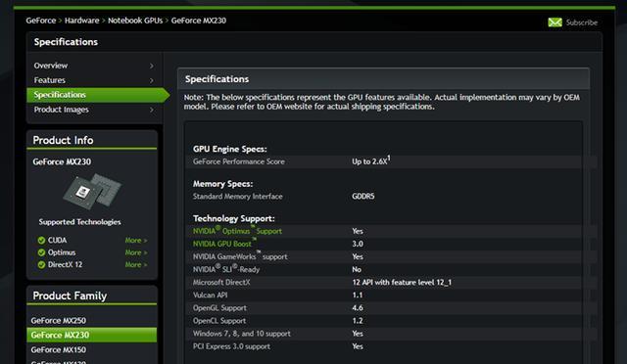The height and width of the screenshot is (364, 627).
Task: Expand the Features menu chevron
Action: tap(152, 80)
